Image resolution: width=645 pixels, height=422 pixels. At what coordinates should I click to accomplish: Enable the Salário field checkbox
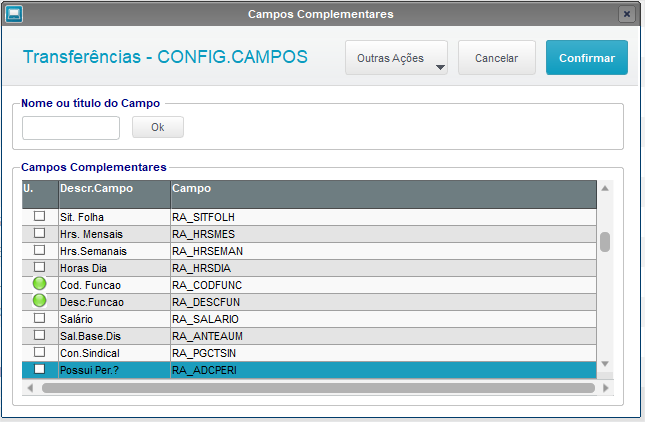[x=39, y=318]
